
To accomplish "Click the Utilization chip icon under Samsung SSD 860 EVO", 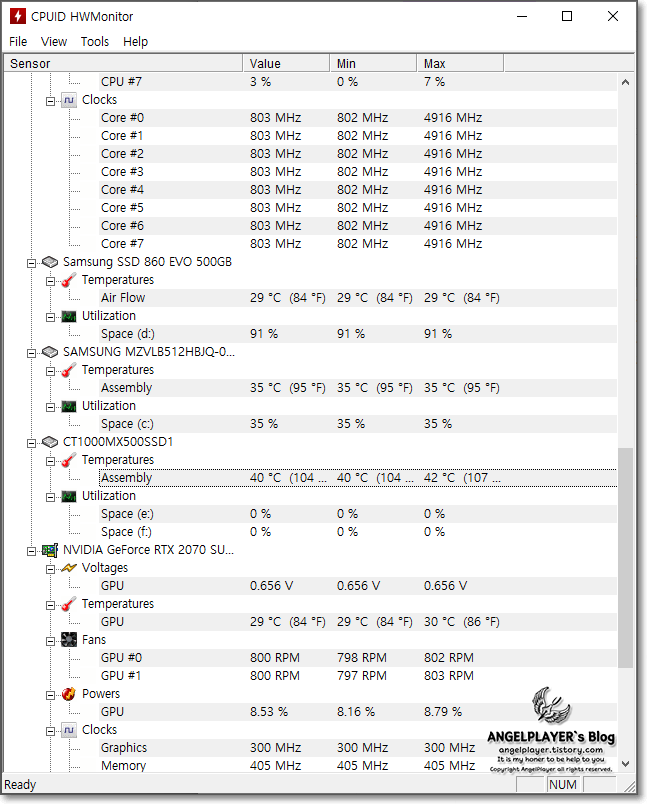I will 69,316.
